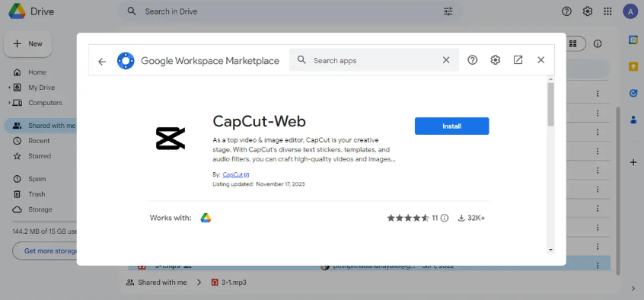Expand the Computers tree arrow

[9, 103]
